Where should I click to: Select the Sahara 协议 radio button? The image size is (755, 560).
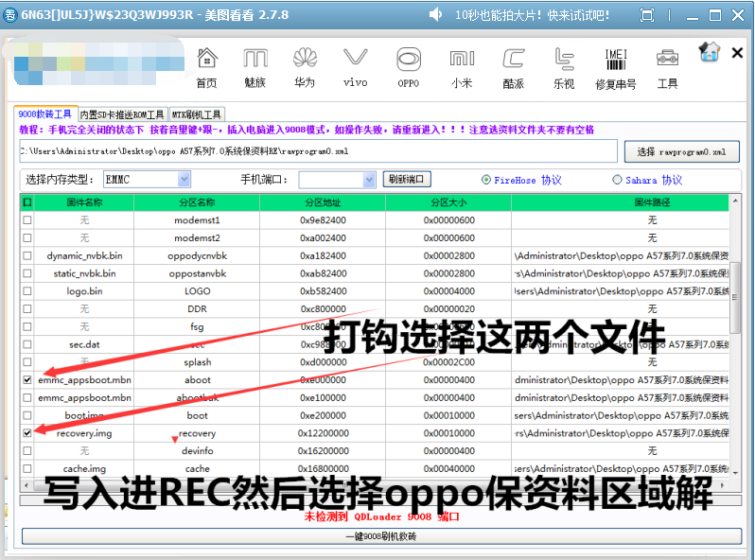tap(617, 180)
